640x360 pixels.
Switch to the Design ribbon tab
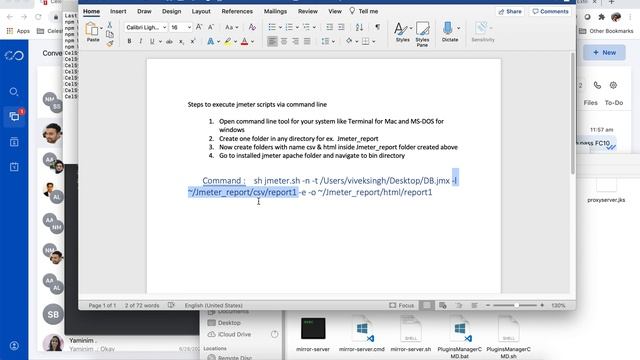pyautogui.click(x=171, y=11)
